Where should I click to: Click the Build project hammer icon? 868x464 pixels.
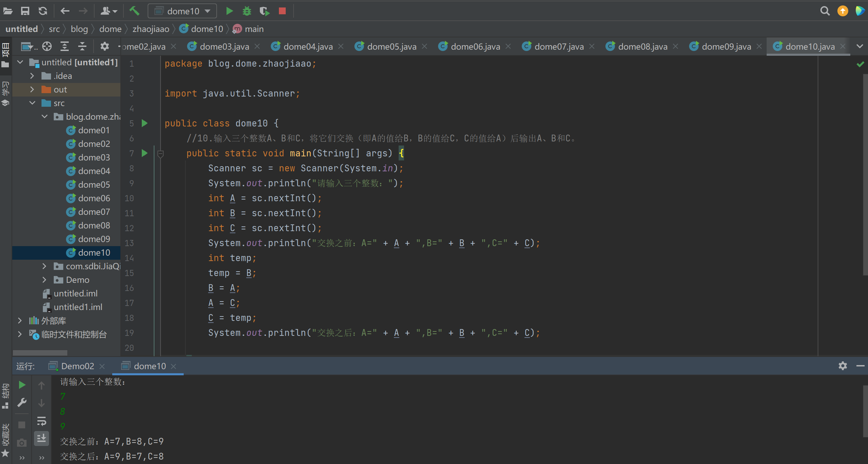click(134, 11)
